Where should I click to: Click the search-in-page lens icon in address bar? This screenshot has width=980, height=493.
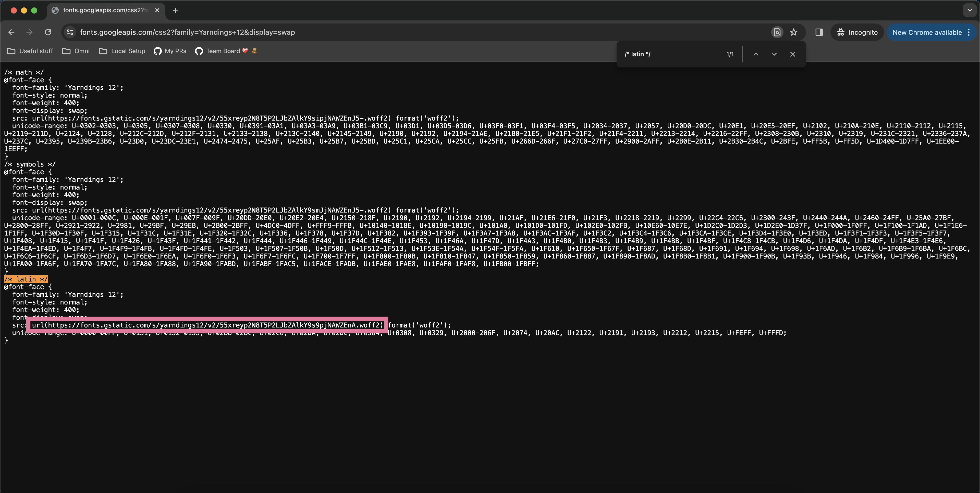pyautogui.click(x=777, y=32)
